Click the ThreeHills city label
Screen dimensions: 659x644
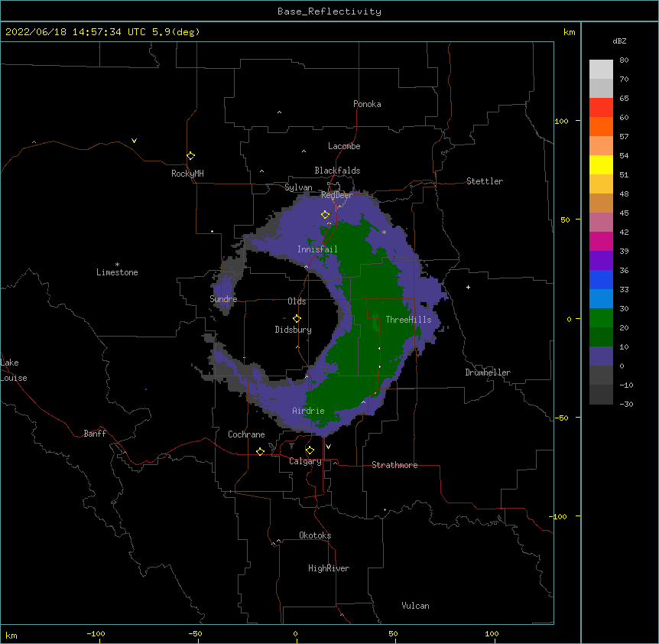tap(408, 320)
